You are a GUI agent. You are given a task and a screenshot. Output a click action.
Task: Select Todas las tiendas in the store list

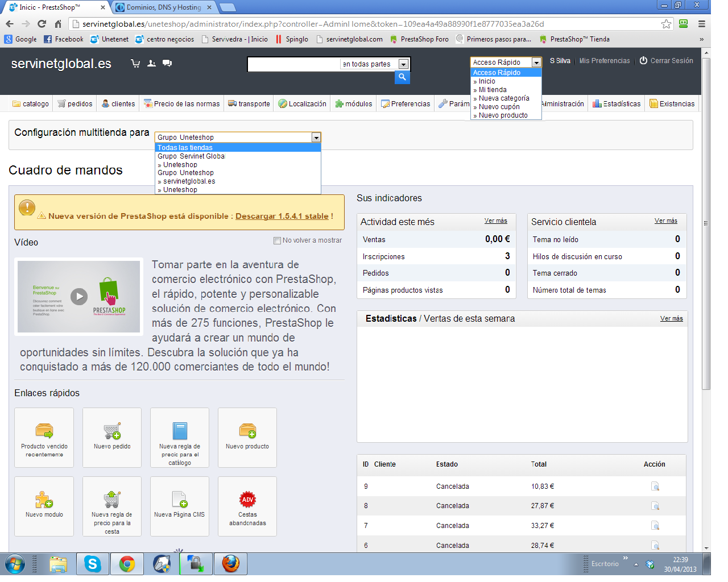pyautogui.click(x=238, y=148)
